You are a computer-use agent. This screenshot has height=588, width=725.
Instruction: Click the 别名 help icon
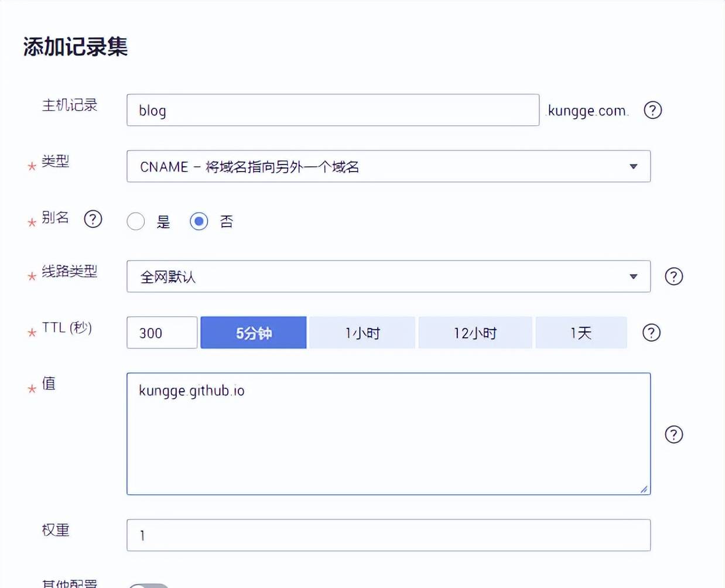pyautogui.click(x=93, y=220)
